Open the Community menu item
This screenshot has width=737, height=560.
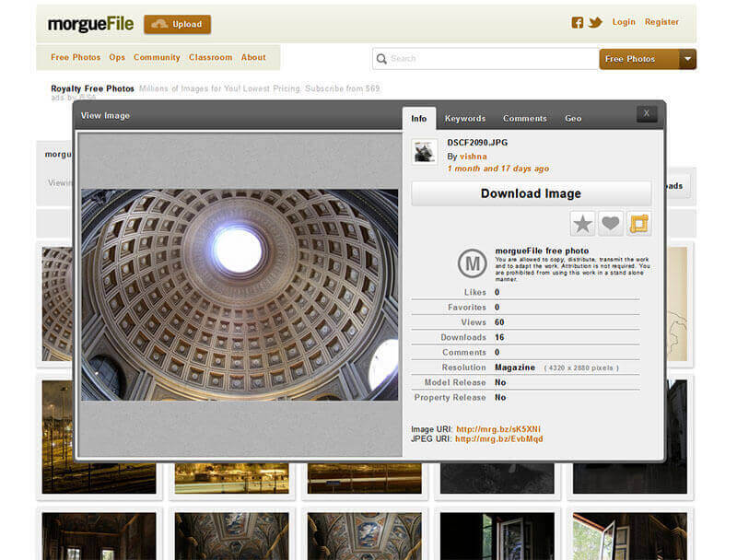point(157,57)
